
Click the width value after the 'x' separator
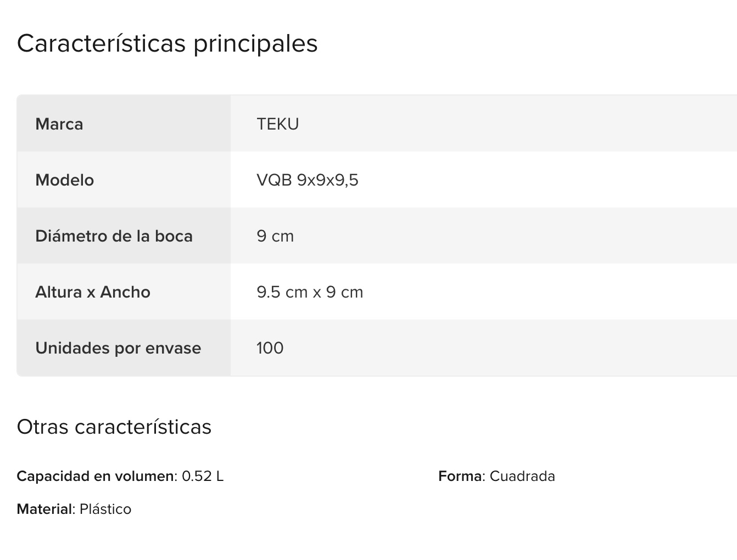click(x=344, y=292)
